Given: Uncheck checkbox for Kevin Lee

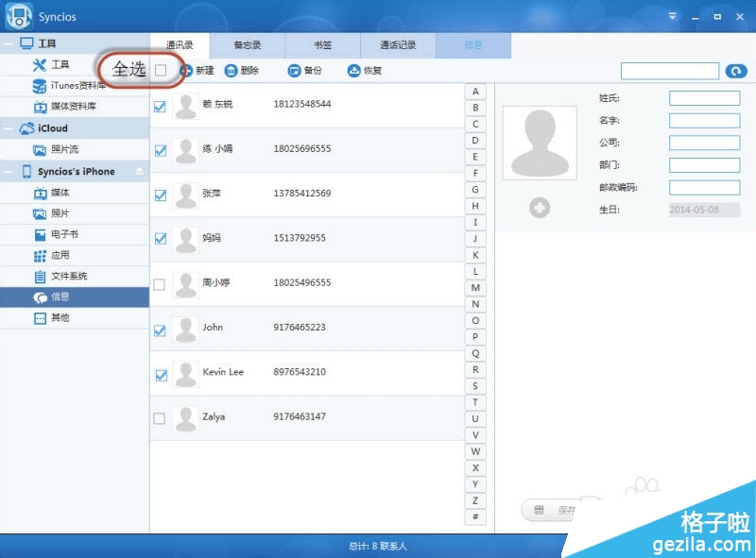Looking at the screenshot, I should [161, 375].
